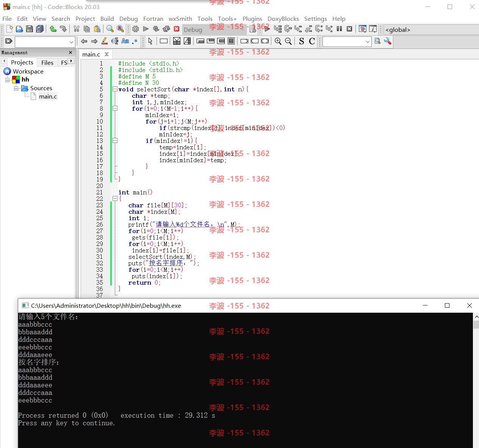Toggle Match case (Aa) option
The image size is (479, 448).
tap(125, 41)
